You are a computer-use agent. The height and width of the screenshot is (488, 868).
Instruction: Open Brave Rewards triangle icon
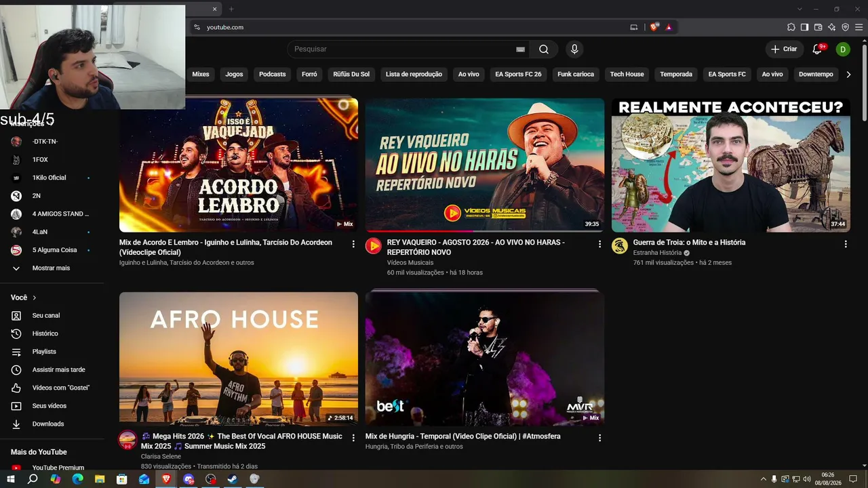669,27
